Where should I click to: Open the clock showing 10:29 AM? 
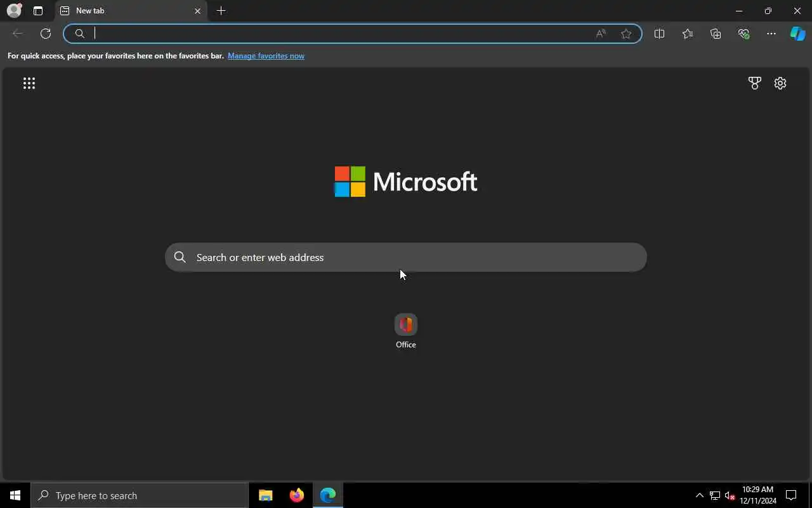[758, 495]
